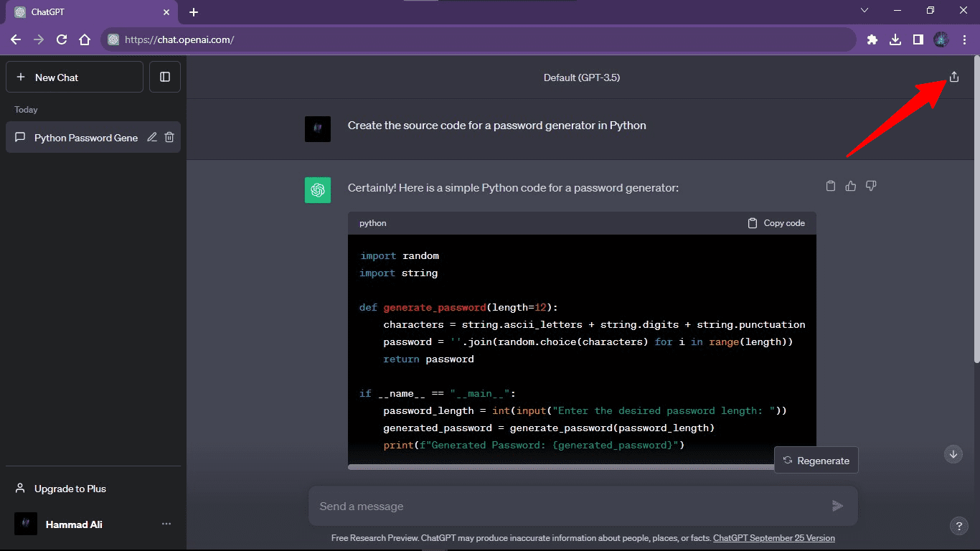Image resolution: width=980 pixels, height=551 pixels.
Task: Click the page vertical scrollbar
Action: point(976,208)
